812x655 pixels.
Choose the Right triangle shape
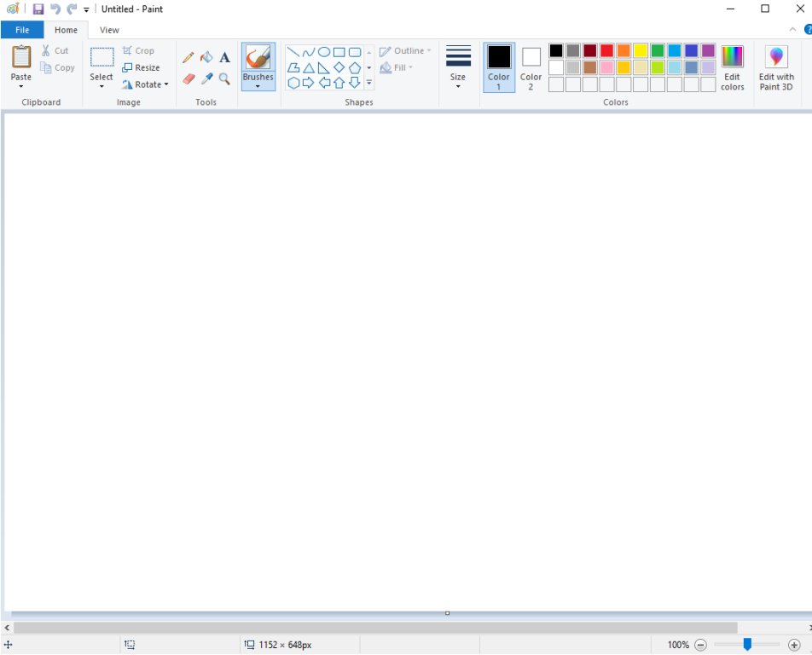(x=324, y=68)
